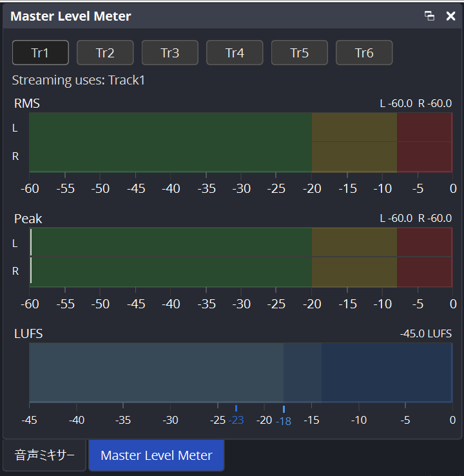Click the Master Level Meter title
This screenshot has height=476, width=464.
(71, 16)
